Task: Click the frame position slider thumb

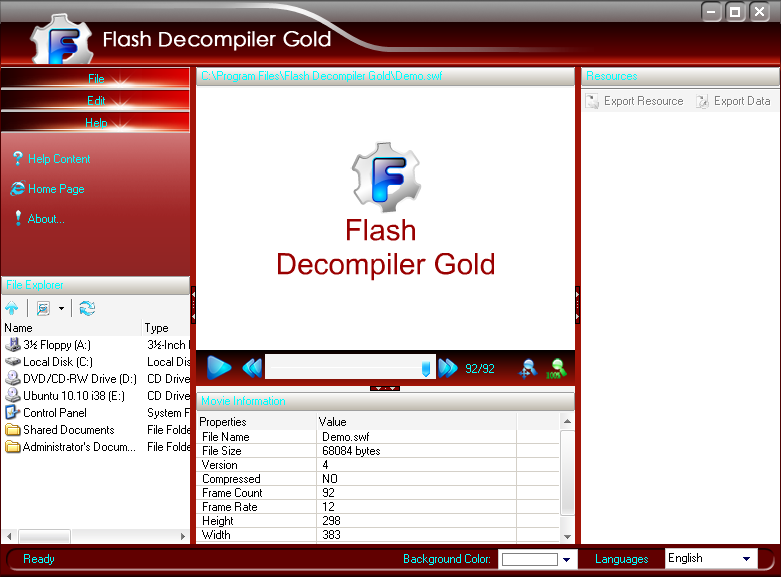Action: 426,369
